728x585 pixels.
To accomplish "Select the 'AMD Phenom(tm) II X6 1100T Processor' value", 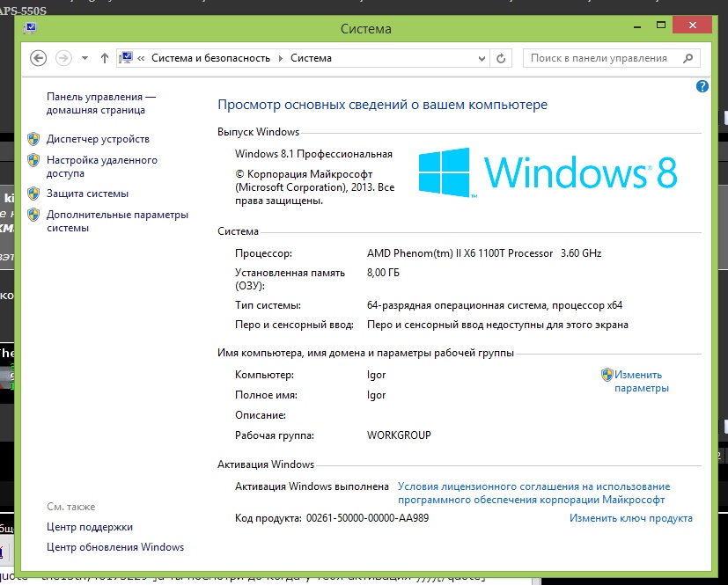I will (460, 253).
